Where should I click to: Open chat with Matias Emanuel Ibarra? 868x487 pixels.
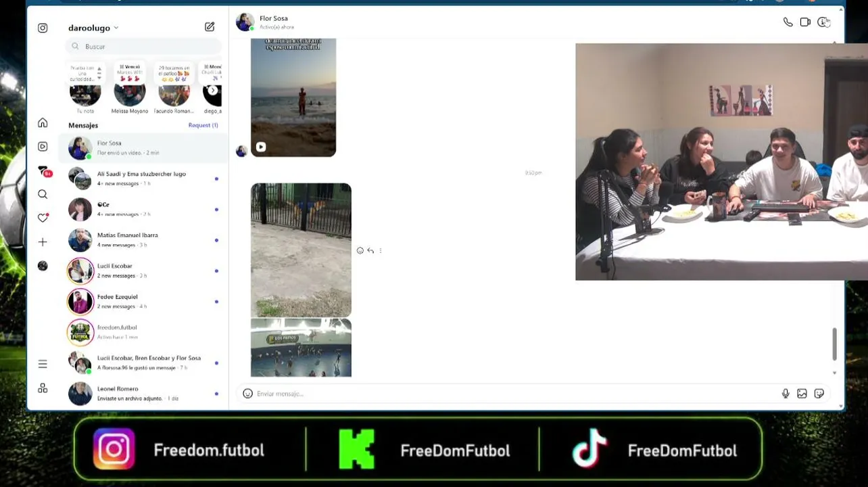(143, 240)
